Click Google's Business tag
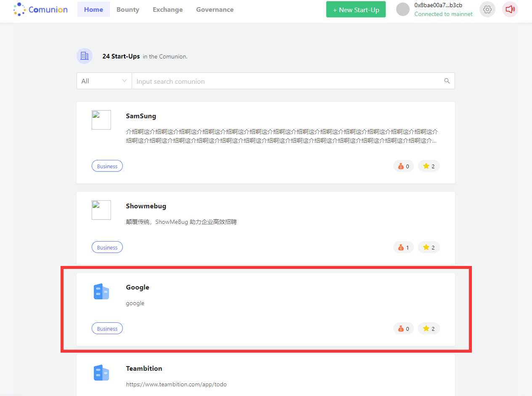This screenshot has width=532, height=396. (107, 329)
